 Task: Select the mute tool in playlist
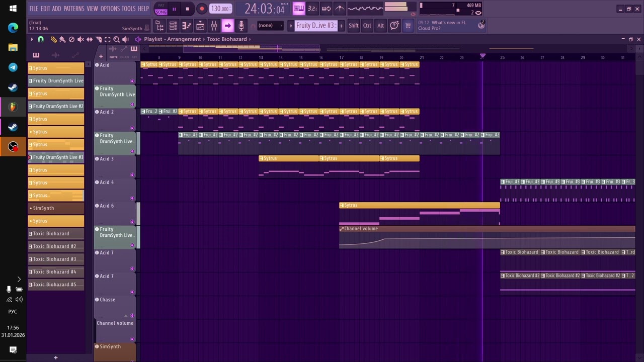80,39
